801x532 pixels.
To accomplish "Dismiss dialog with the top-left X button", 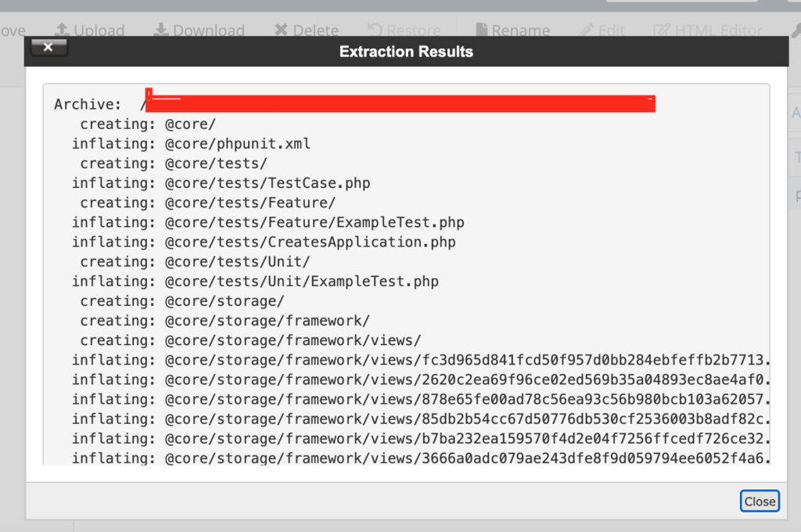I will 48,48.
